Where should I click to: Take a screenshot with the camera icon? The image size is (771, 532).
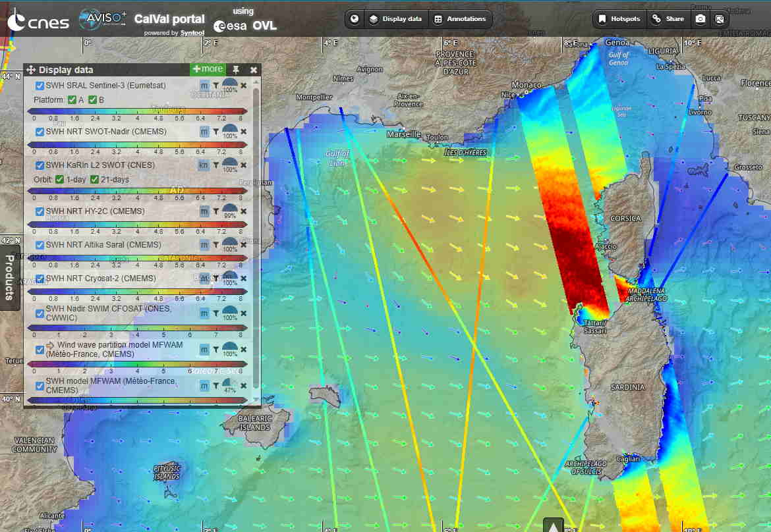[700, 19]
